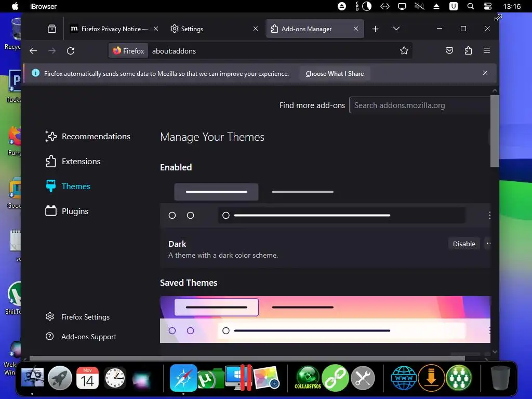The height and width of the screenshot is (399, 532).
Task: Close the Firefox Privacy Notice tab
Action: [156, 29]
